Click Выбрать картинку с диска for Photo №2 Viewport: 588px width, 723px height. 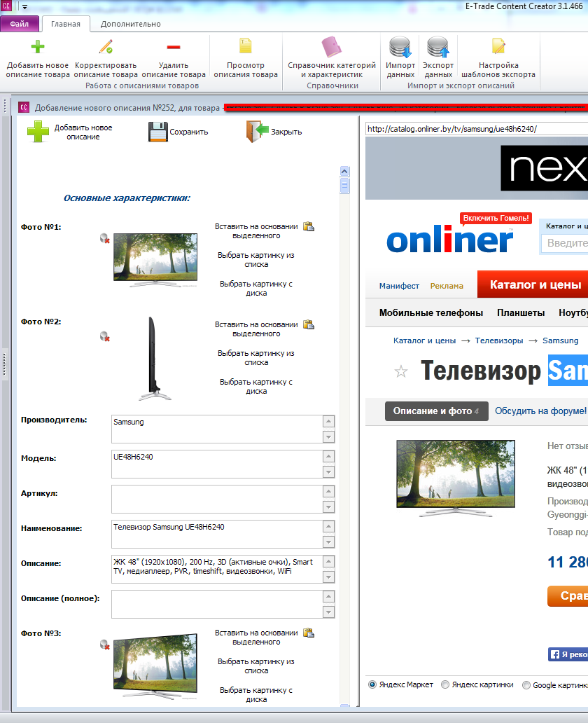pos(255,387)
